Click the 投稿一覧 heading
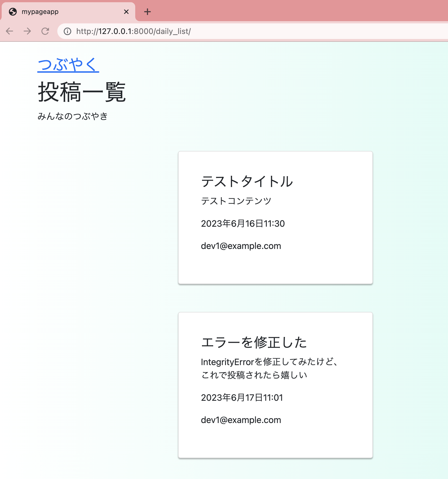 (x=82, y=92)
